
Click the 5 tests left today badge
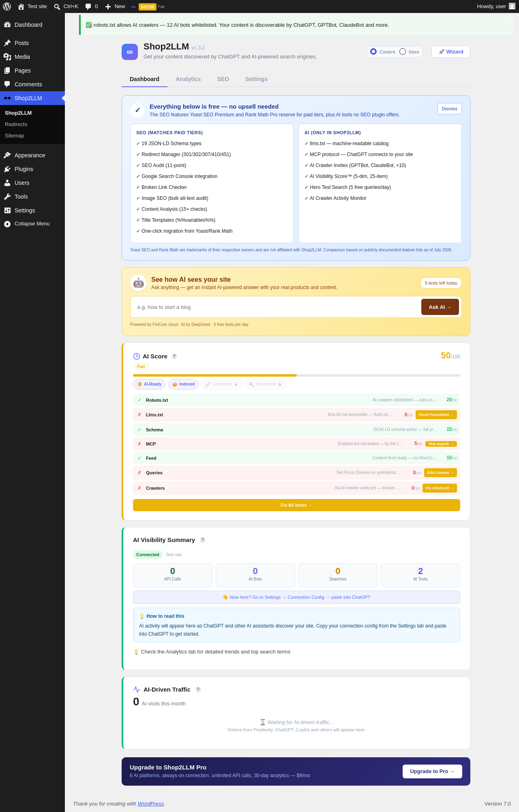click(441, 283)
